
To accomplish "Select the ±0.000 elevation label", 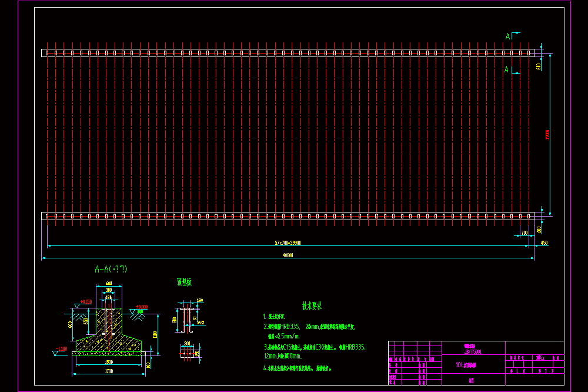I will tap(141, 307).
